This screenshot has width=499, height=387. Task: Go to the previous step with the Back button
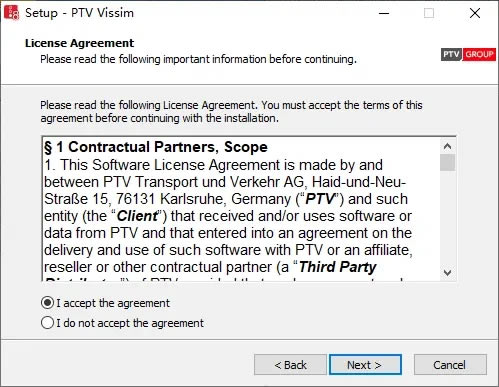(290, 365)
